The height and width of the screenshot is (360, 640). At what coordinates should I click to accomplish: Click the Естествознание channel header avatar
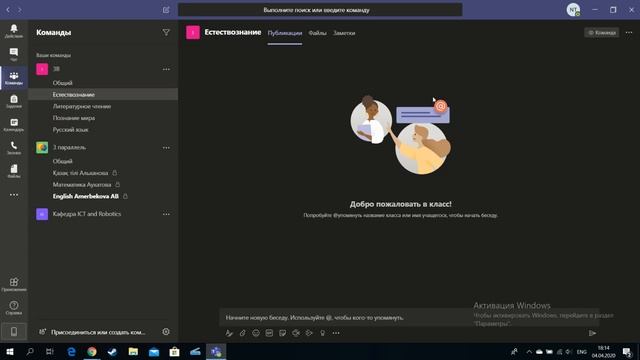pos(193,32)
